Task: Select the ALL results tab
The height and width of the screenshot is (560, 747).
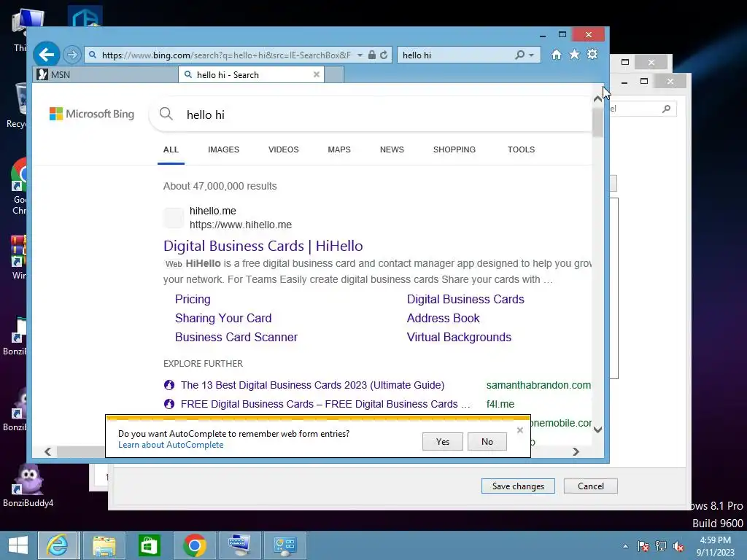Action: click(171, 149)
